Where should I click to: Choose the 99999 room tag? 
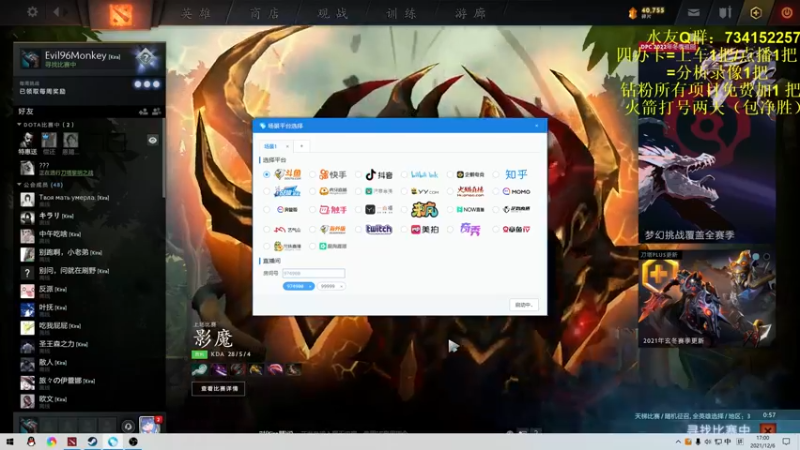pos(331,286)
